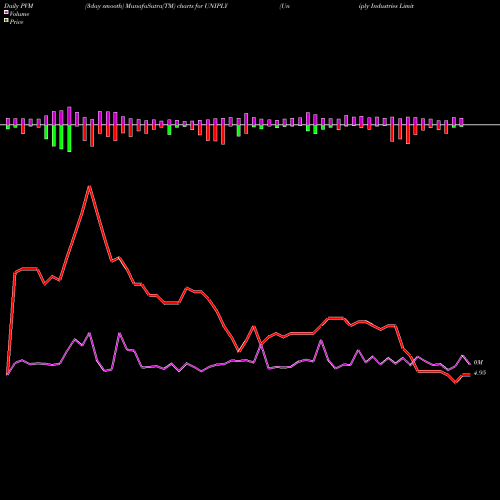Select the 'Price' legend label
The image size is (500, 500).
[x=16, y=22]
